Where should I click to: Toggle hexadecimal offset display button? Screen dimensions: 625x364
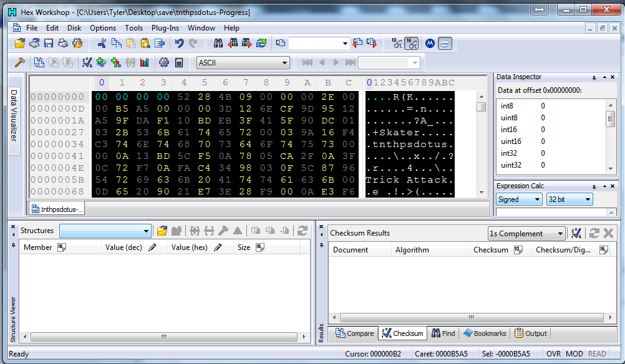tap(411, 43)
